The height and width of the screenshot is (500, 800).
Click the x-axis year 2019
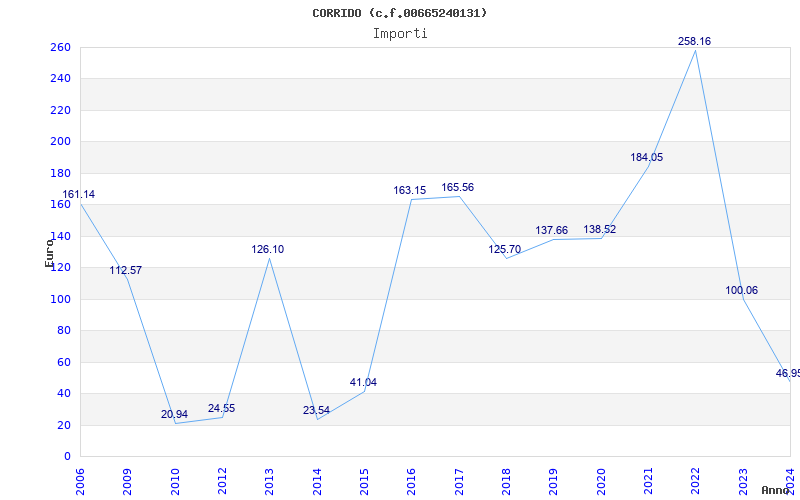click(554, 482)
